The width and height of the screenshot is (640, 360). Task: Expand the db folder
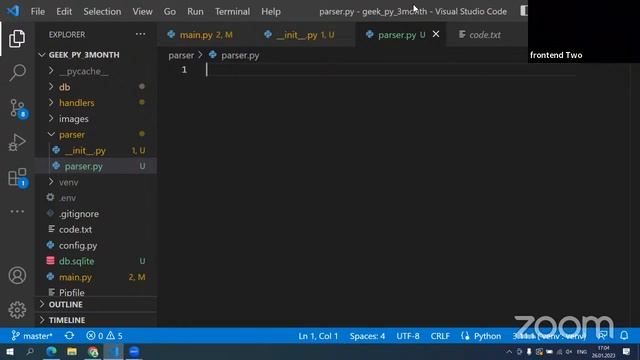pos(64,87)
